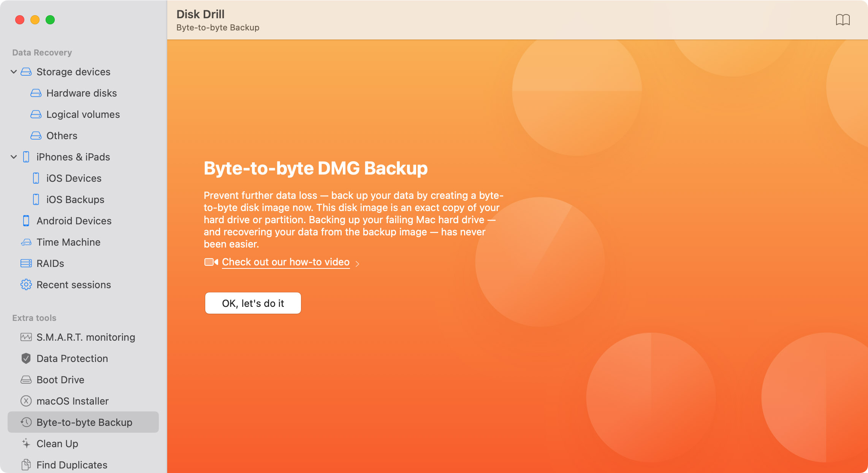
Task: Select the Byte-to-byte Backup icon
Action: click(x=25, y=422)
